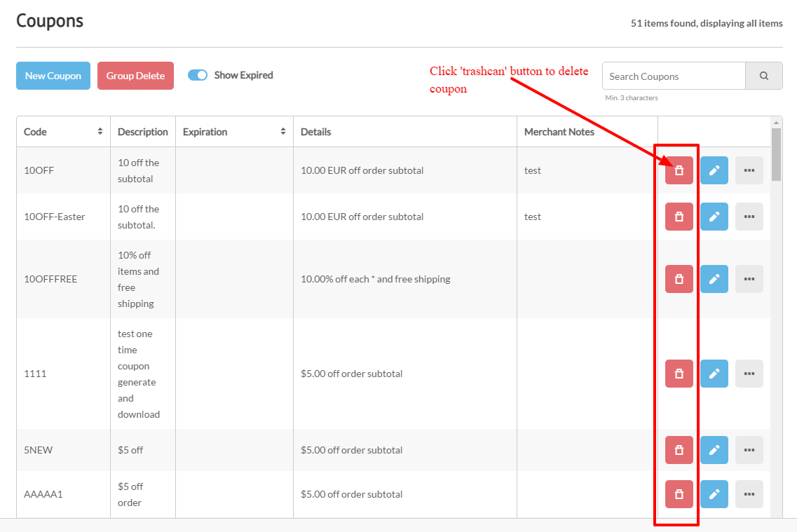Click the Coupons page heading

click(x=50, y=21)
